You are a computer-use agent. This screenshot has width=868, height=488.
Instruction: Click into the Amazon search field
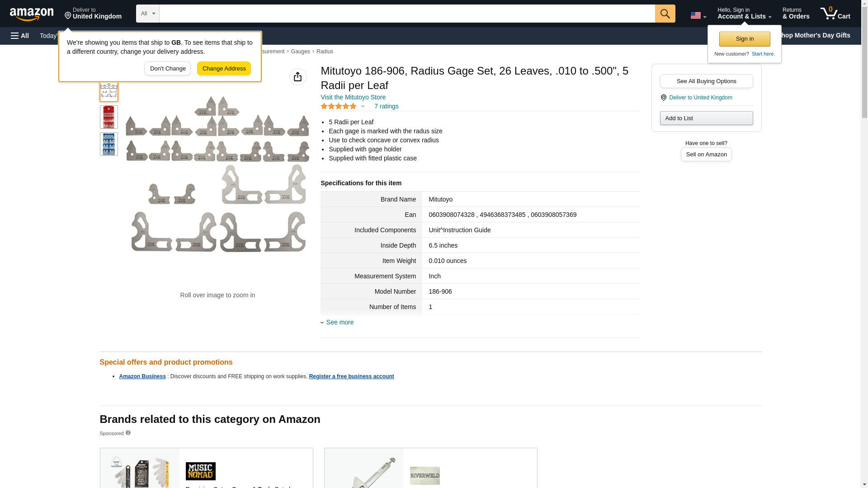pos(407,14)
